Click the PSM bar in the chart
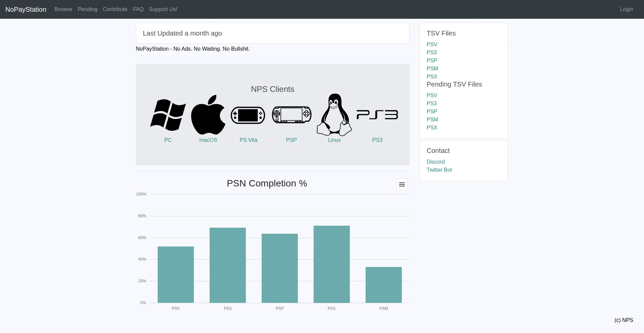This screenshot has height=333, width=644. pyautogui.click(x=383, y=285)
